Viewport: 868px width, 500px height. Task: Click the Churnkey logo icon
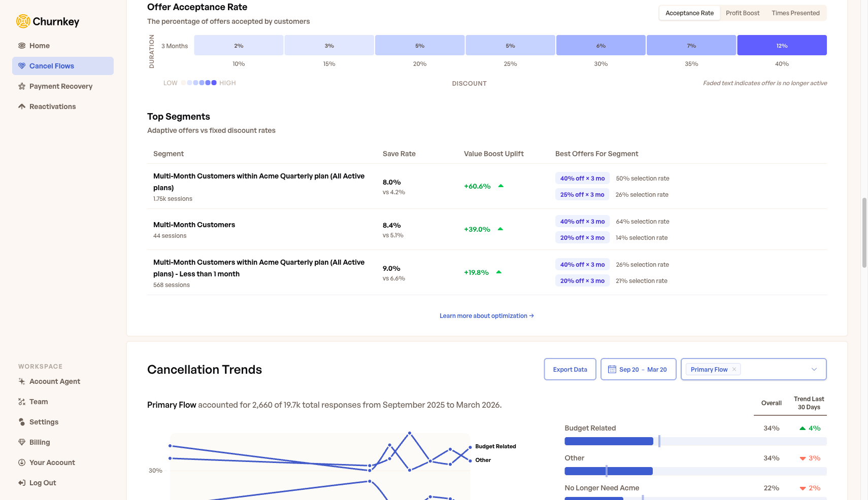[23, 21]
